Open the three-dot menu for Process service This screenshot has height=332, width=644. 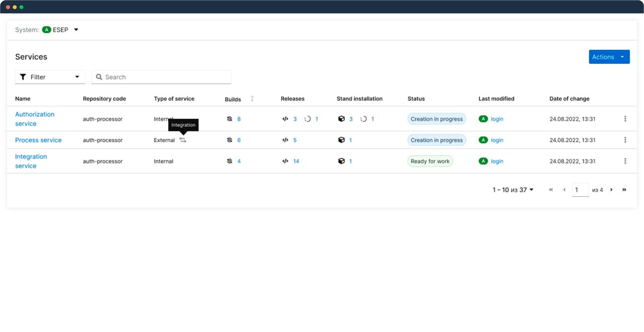(625, 140)
